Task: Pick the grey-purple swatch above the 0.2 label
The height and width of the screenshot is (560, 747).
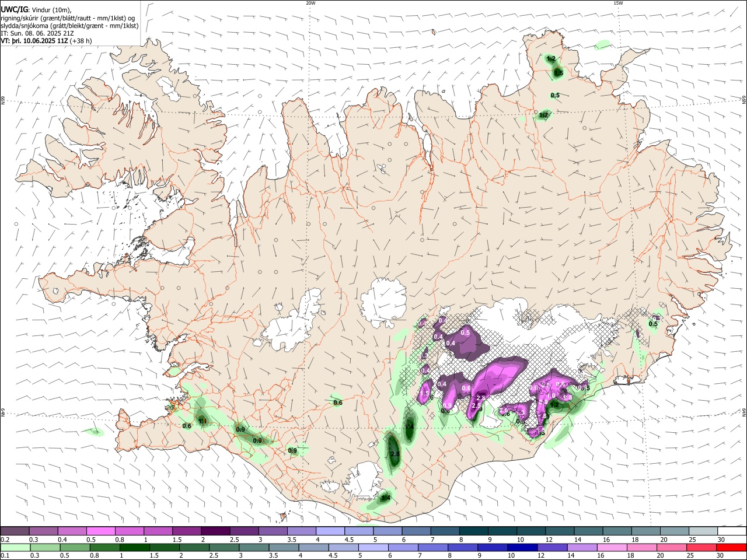Action: point(15,531)
